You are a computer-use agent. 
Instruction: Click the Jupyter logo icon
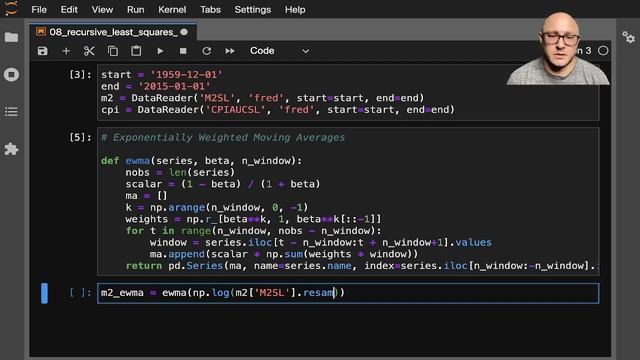click(x=11, y=8)
